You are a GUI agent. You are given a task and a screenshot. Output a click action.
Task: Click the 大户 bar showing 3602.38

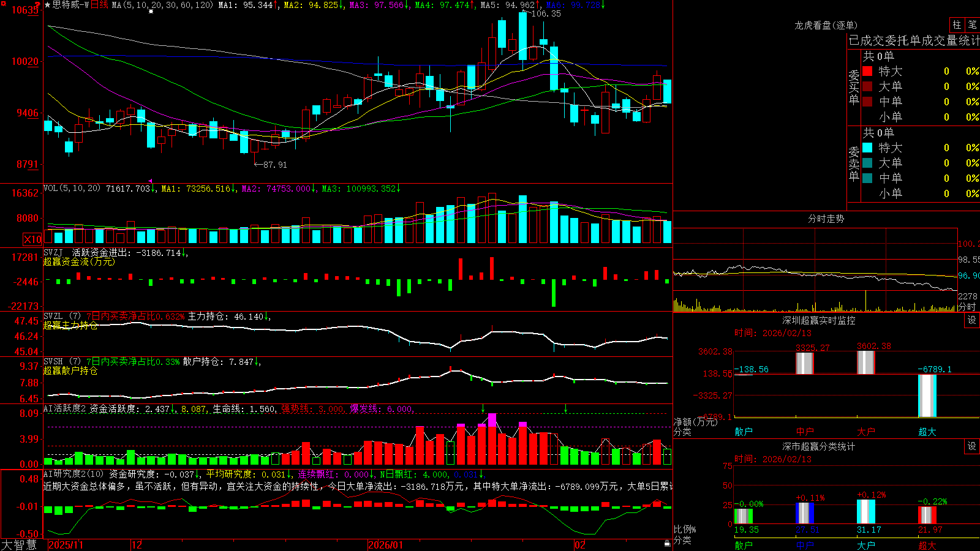pyautogui.click(x=866, y=362)
